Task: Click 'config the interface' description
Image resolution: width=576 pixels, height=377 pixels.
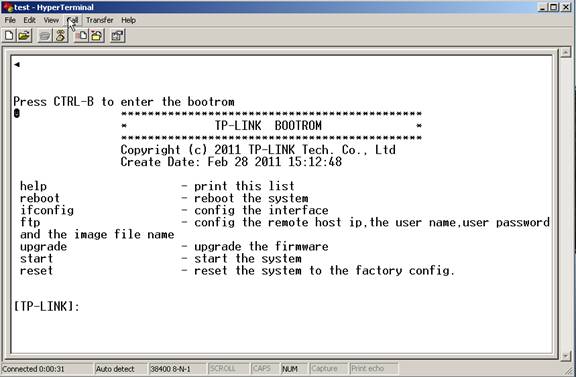Action: pos(261,211)
